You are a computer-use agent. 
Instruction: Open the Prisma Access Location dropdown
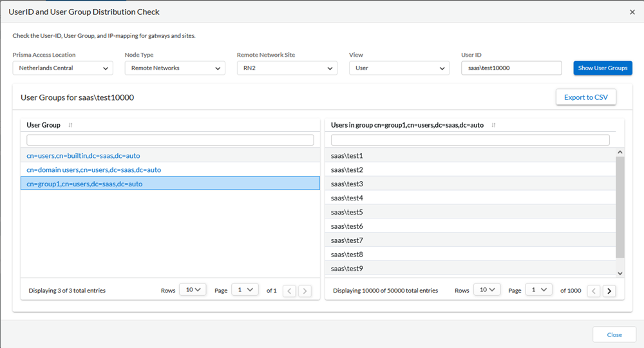(x=62, y=68)
